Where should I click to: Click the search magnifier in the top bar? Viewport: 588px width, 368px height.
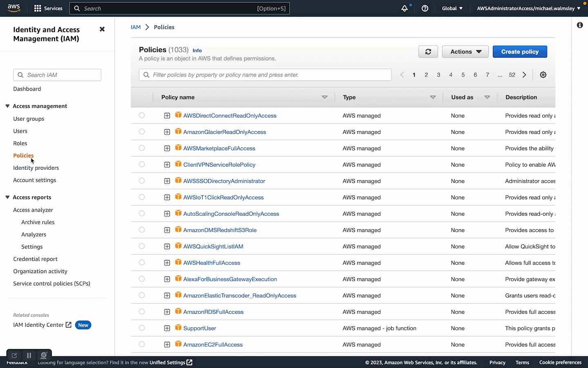[x=77, y=8]
